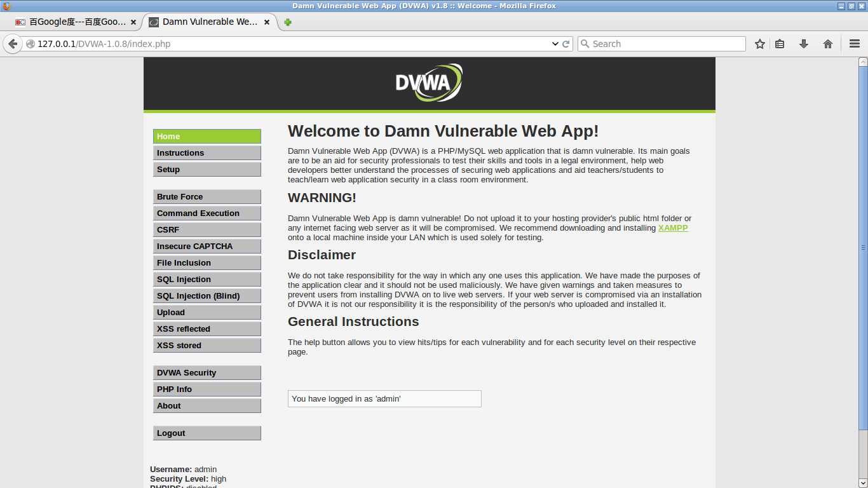Click the browser back arrow button
The height and width of the screenshot is (488, 868).
(x=12, y=44)
